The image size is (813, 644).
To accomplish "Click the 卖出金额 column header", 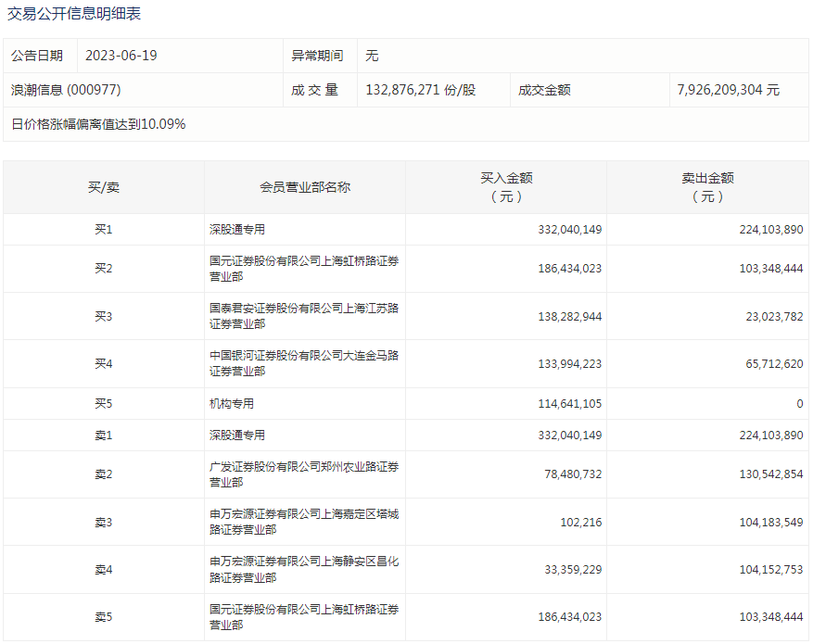I will (x=707, y=187).
